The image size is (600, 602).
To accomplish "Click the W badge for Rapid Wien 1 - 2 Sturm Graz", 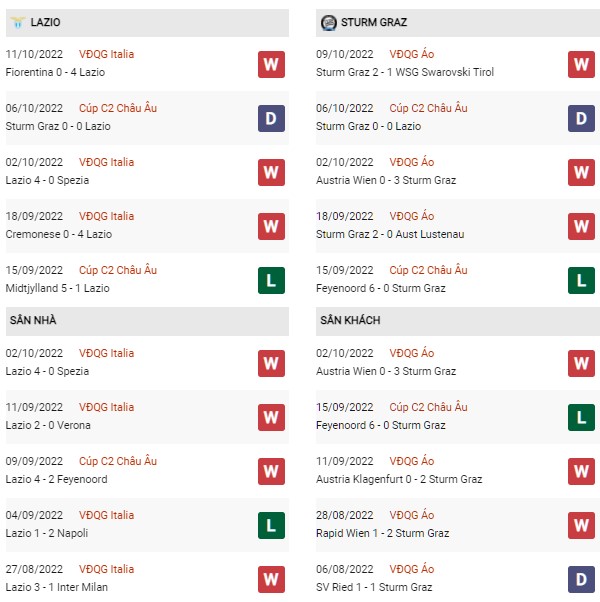I will point(581,526).
